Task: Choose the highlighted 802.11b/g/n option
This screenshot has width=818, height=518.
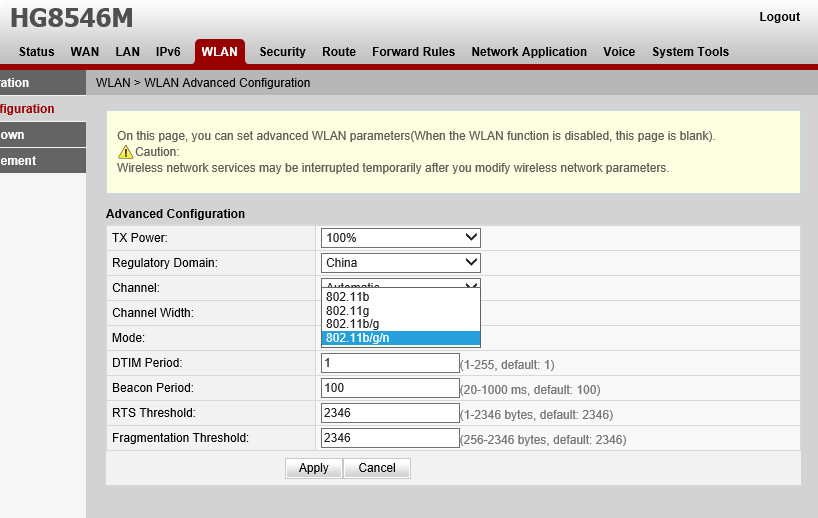Action: pos(401,338)
